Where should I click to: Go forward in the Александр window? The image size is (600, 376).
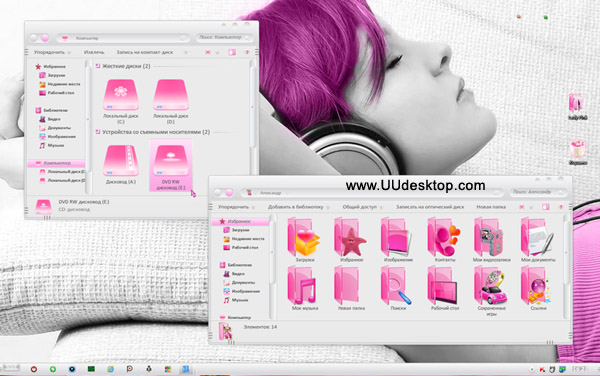coord(229,192)
